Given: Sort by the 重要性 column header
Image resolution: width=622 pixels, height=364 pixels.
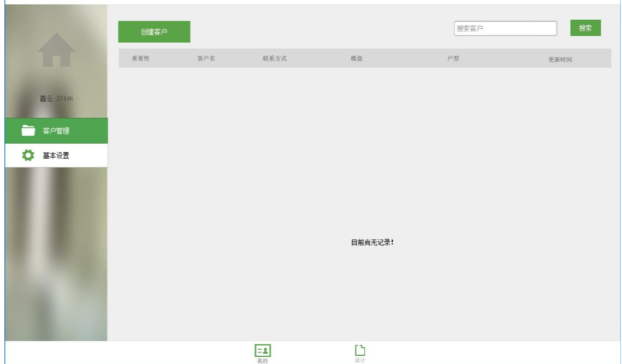Looking at the screenshot, I should [141, 58].
